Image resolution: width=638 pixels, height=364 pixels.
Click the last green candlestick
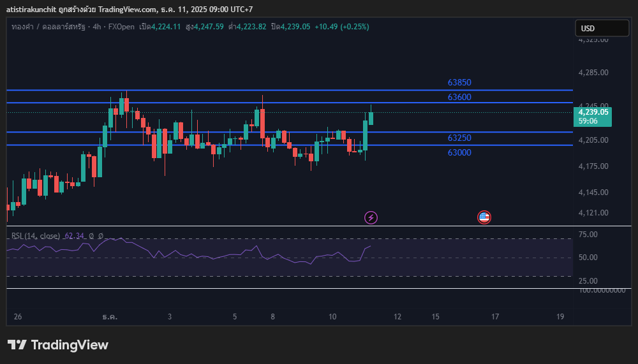[371, 118]
